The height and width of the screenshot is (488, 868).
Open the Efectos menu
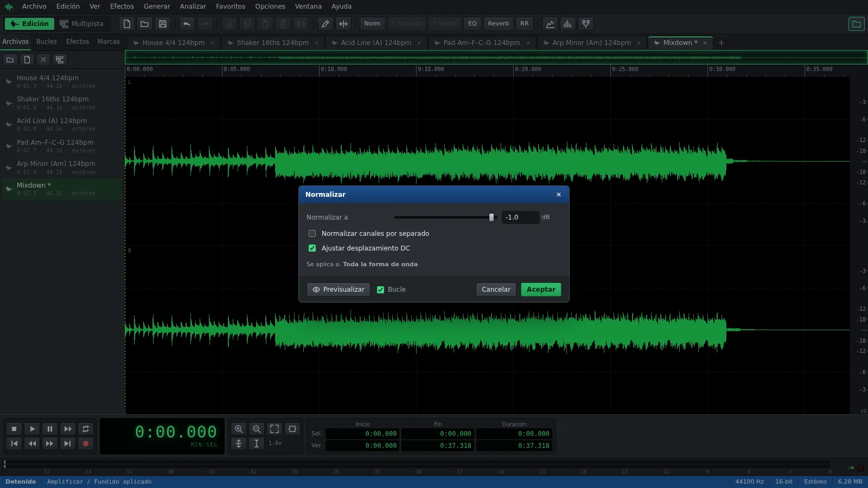click(x=122, y=7)
